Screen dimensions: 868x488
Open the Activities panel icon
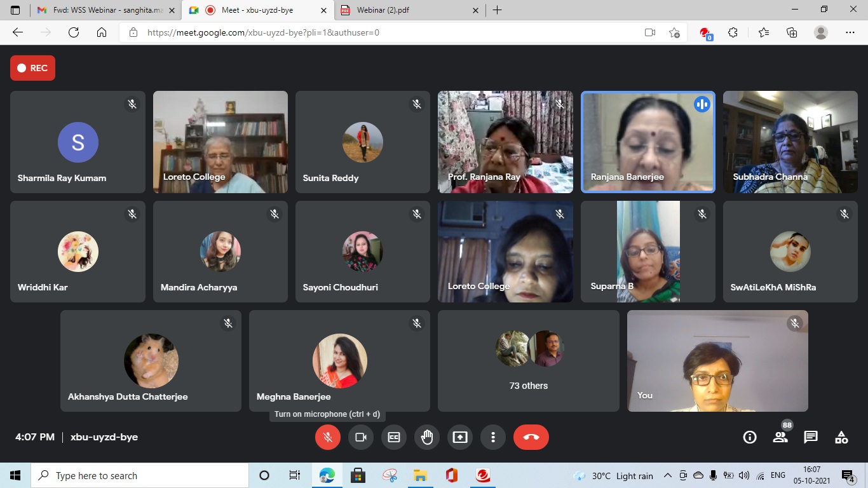[841, 437]
